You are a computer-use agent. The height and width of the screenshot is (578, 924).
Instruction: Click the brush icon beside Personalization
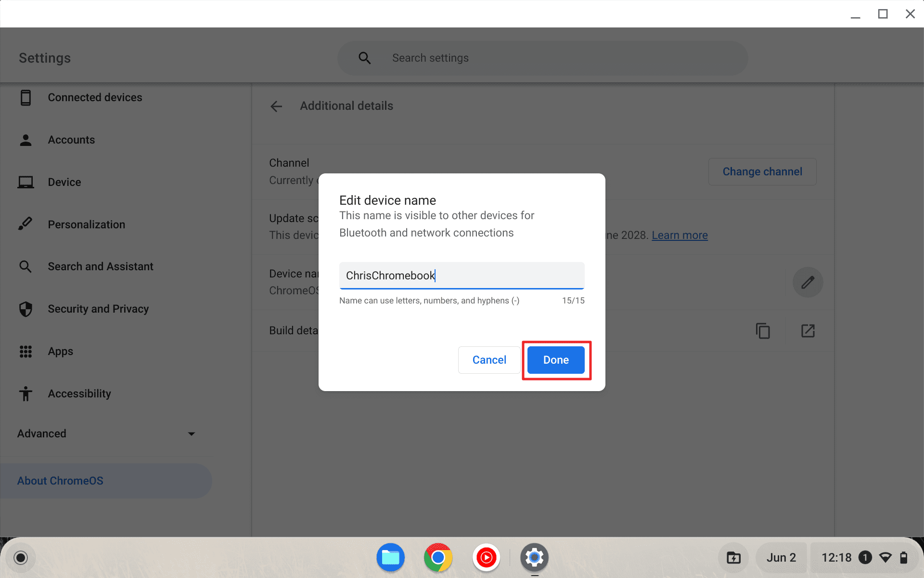(26, 223)
